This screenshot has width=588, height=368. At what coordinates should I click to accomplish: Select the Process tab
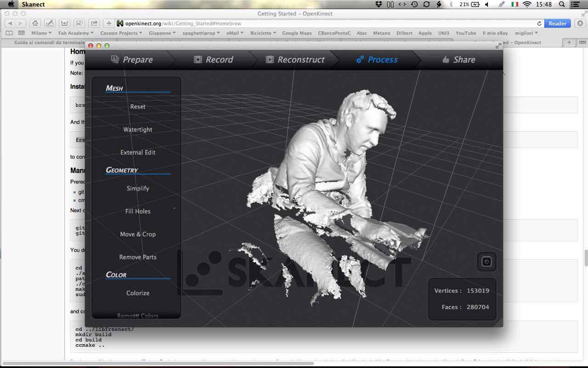click(x=377, y=59)
